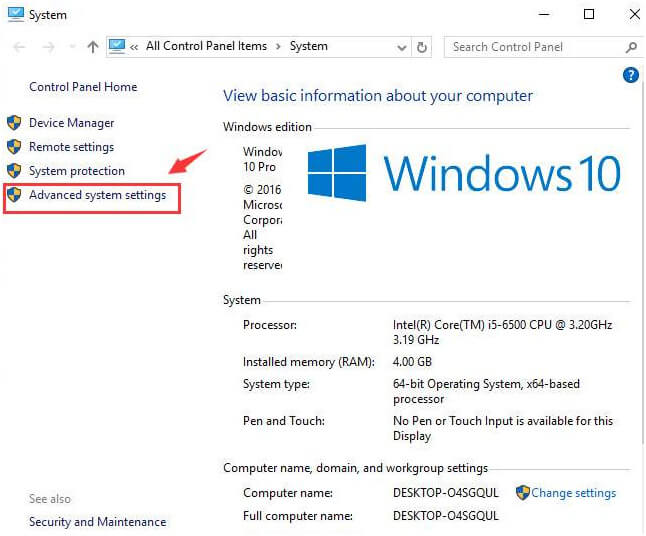Open Advanced system settings
This screenshot has height=536, width=646.
click(x=98, y=195)
